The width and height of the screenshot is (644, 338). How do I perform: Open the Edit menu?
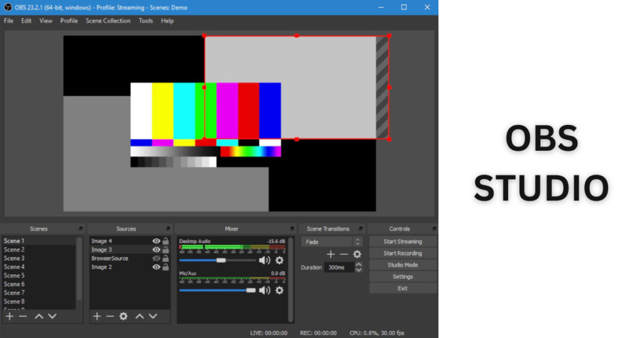26,21
